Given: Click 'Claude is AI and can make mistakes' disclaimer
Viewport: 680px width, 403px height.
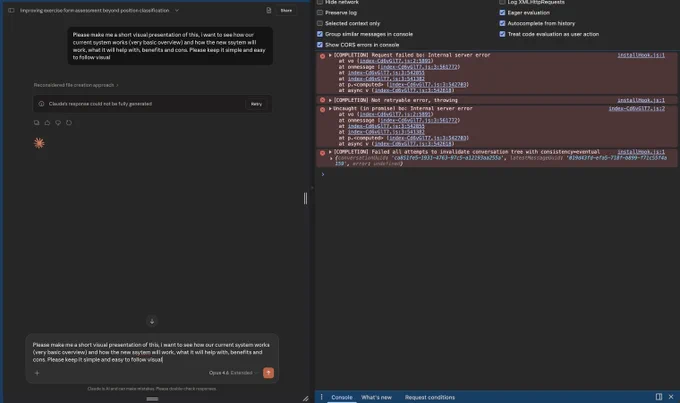Looking at the screenshot, I should (x=152, y=389).
